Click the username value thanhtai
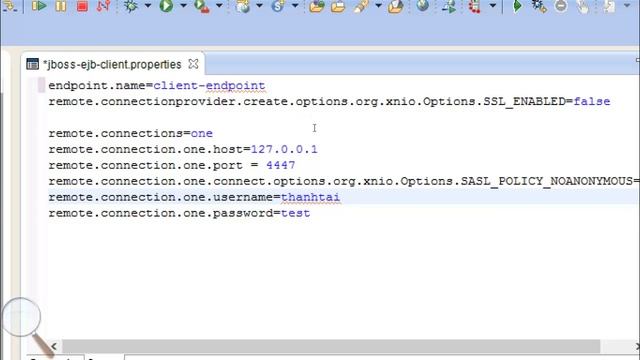Viewport: 640px width, 360px height. click(310, 197)
